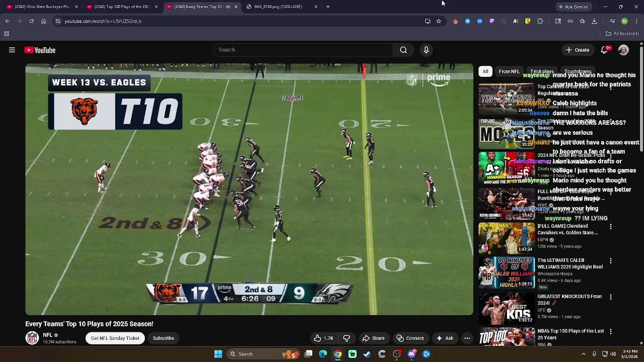Click the YouTube search input field

pyautogui.click(x=303, y=50)
